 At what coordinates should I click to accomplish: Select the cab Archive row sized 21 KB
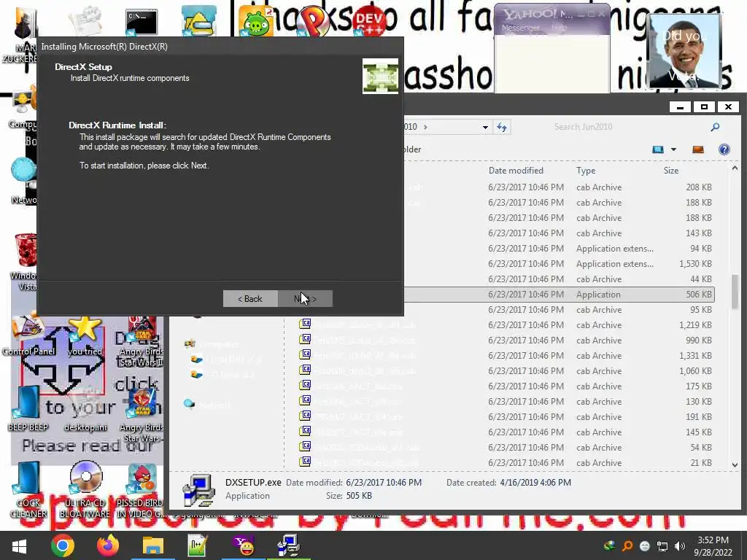(x=505, y=462)
